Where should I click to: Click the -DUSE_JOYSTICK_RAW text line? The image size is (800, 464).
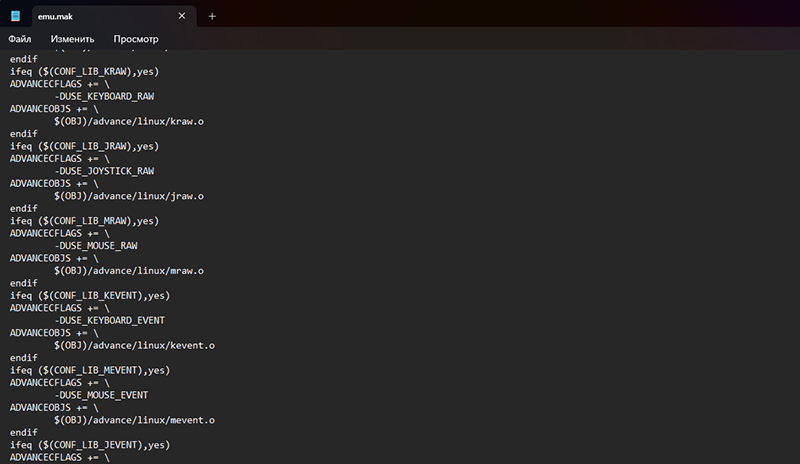[104, 171]
